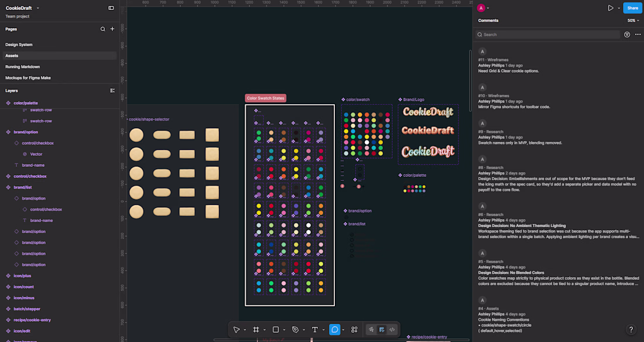Open the comments more options ellipsis
The image size is (644, 342).
638,35
